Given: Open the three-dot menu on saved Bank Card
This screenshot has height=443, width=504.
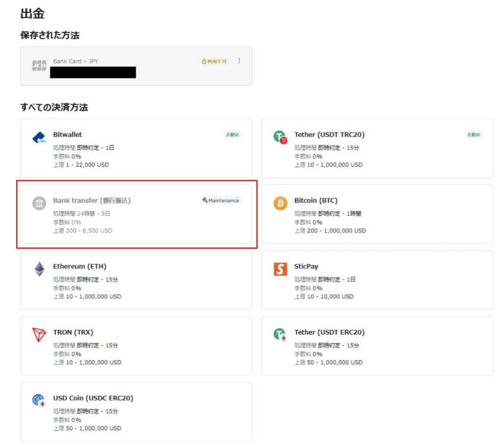Looking at the screenshot, I should pyautogui.click(x=239, y=60).
